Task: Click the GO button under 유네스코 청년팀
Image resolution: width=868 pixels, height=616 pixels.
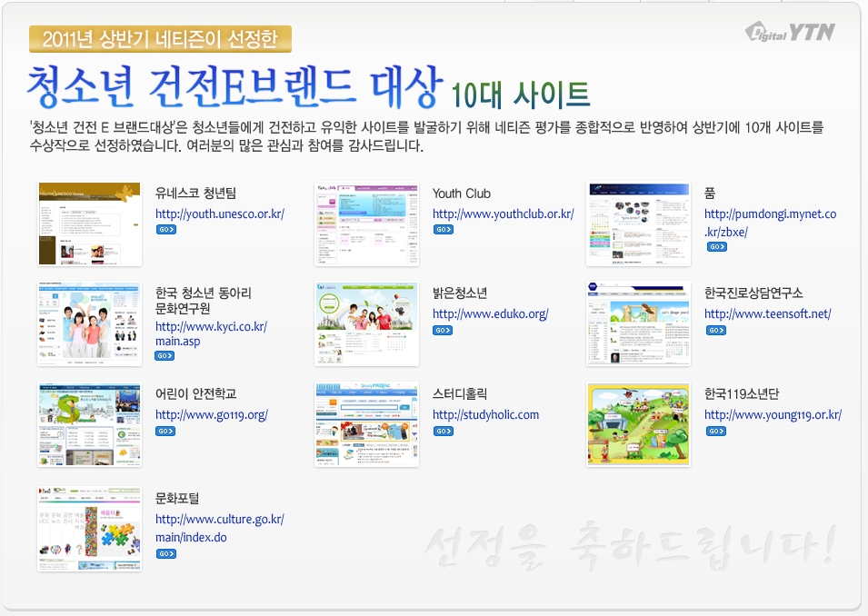Action: click(165, 229)
